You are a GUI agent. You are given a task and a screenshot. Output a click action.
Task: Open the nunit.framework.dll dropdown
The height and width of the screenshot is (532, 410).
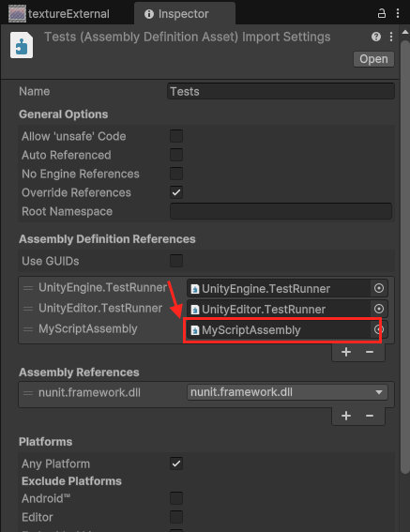287,392
